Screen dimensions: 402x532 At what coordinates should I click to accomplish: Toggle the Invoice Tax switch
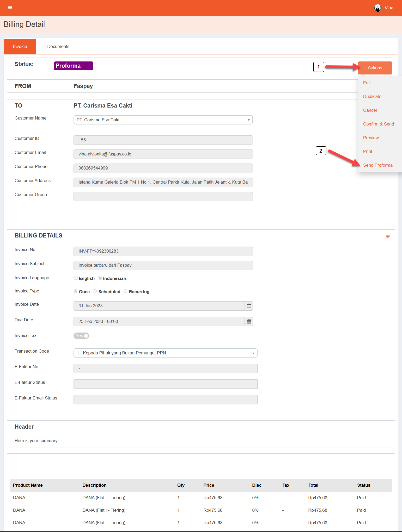coord(81,336)
